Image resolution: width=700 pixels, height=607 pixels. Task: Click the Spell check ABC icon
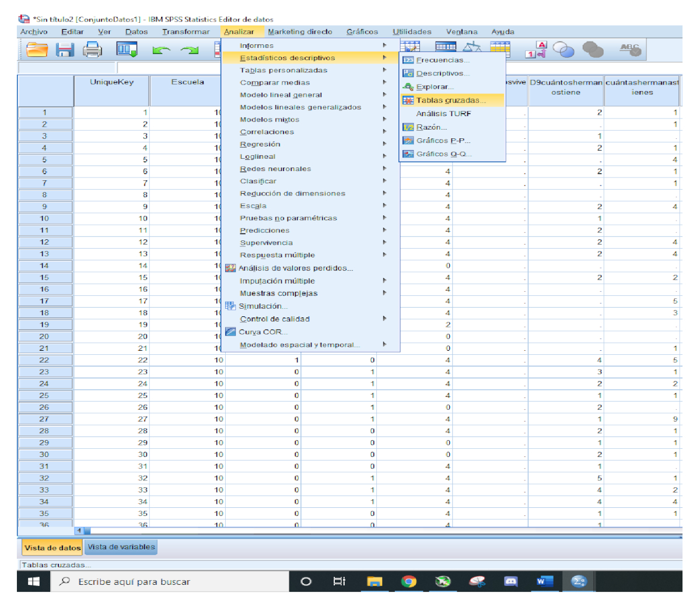pyautogui.click(x=630, y=50)
